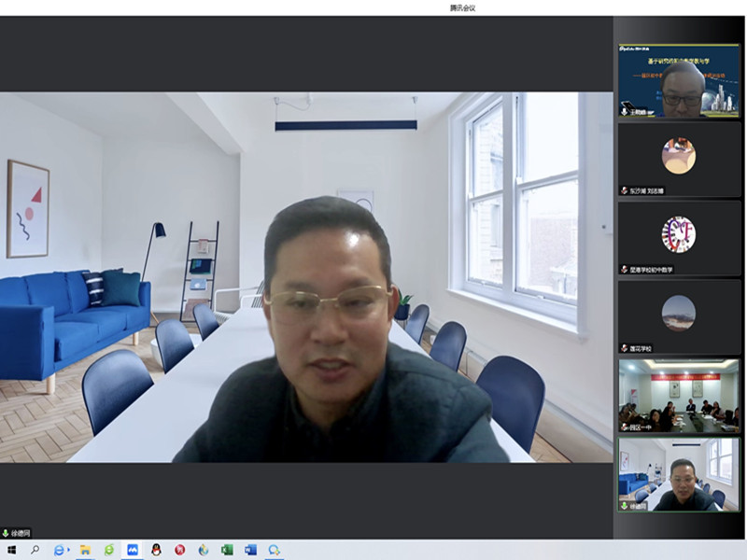Screen dimensions: 747x560
Task: Open the QQ penguin taskbar icon
Action: [x=156, y=550]
